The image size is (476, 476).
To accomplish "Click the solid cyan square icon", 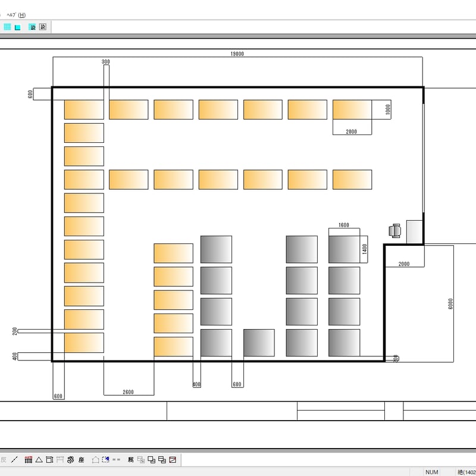I will tap(18, 27).
